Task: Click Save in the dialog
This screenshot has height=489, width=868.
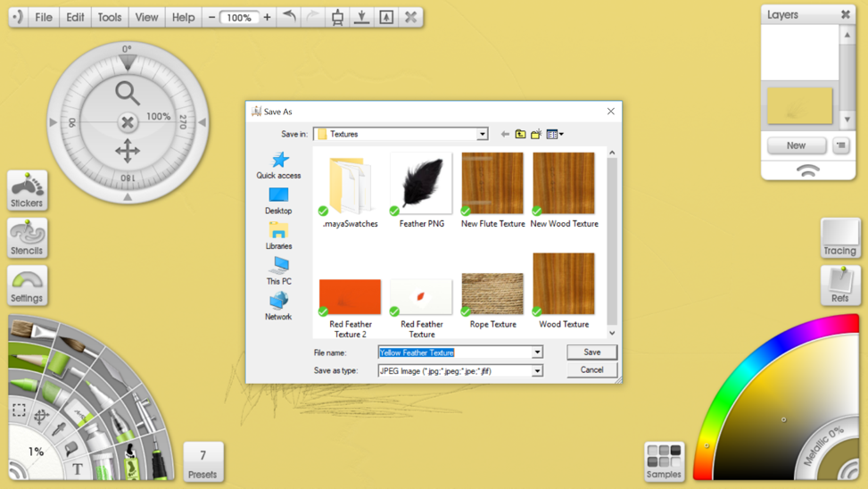Action: (591, 352)
